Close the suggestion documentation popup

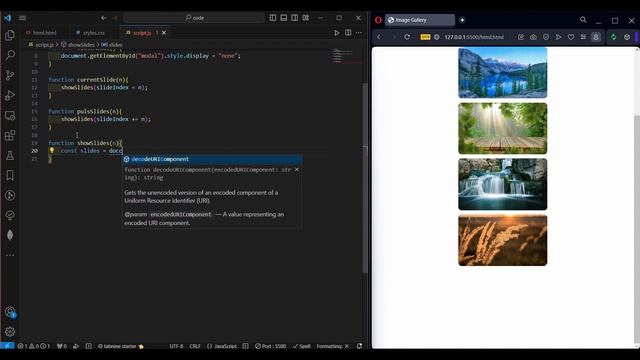pyautogui.click(x=297, y=169)
